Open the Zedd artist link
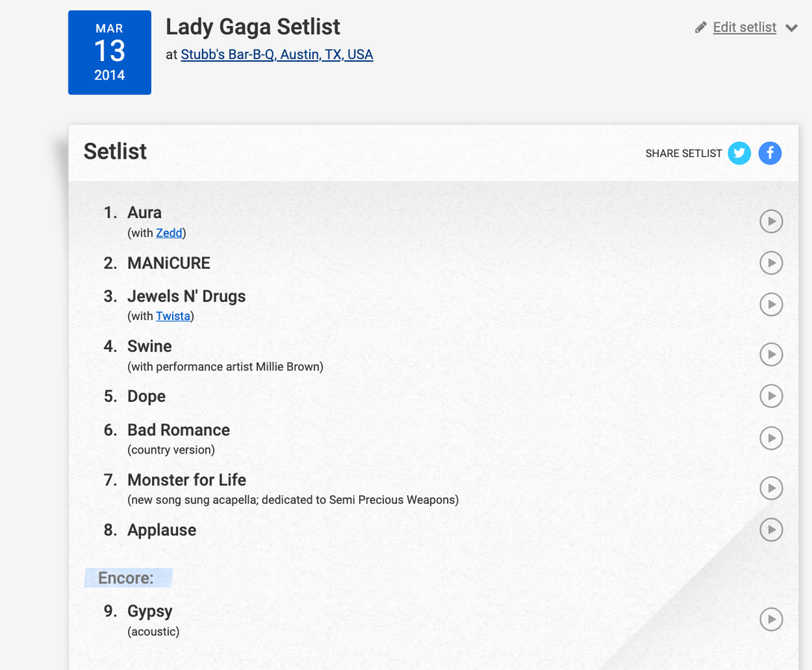This screenshot has height=670, width=812. pos(169,233)
